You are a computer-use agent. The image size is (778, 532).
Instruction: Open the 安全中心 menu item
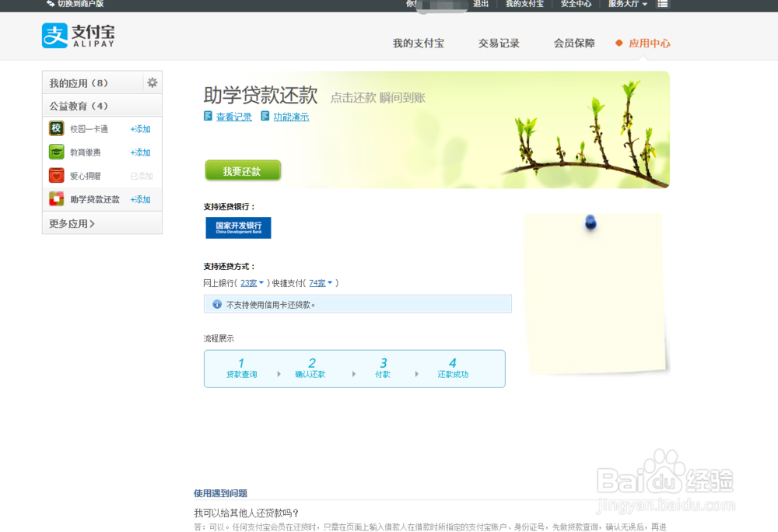576,4
